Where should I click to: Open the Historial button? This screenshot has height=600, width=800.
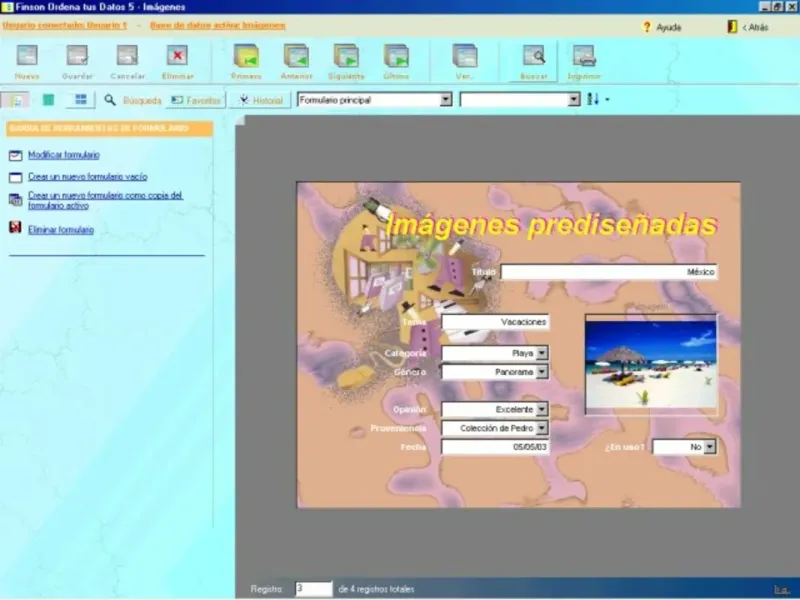(x=260, y=101)
